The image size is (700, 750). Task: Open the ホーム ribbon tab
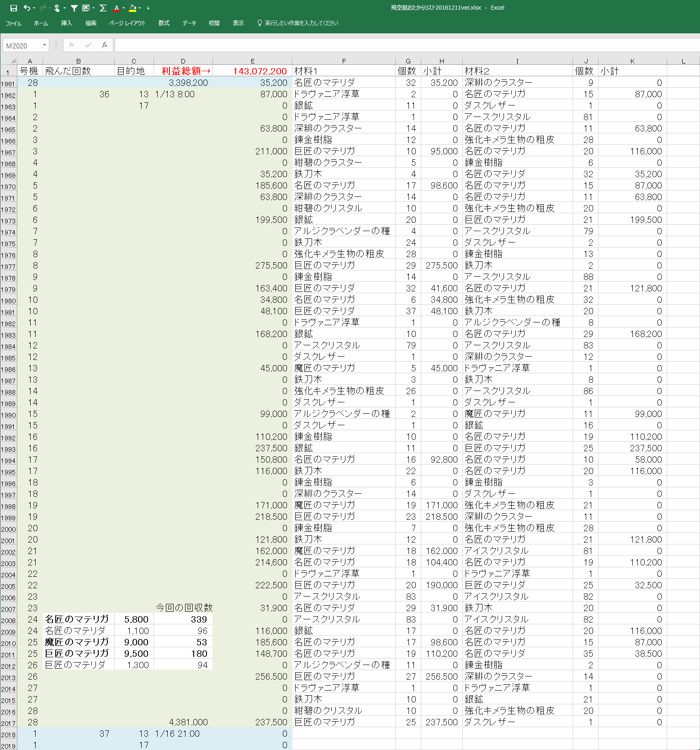click(x=41, y=23)
